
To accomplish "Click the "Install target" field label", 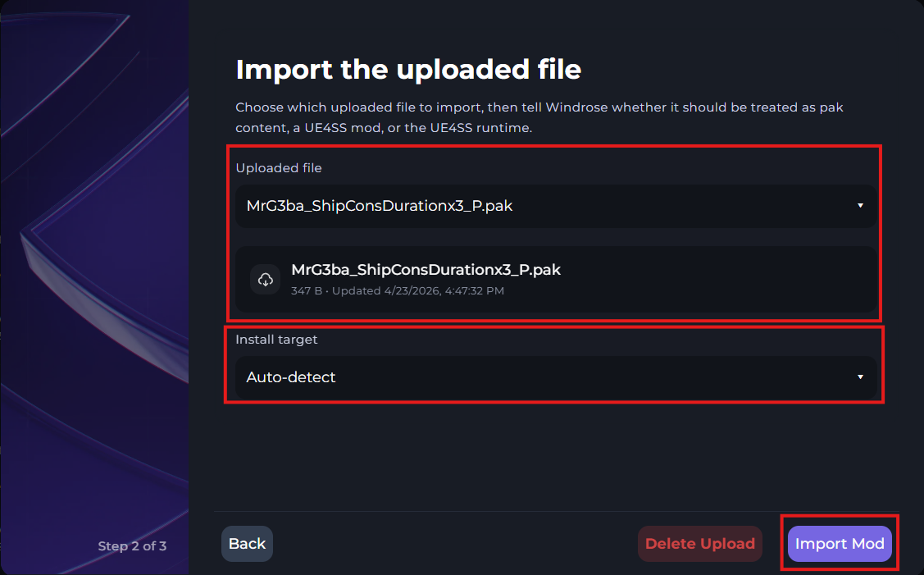I will (x=276, y=339).
